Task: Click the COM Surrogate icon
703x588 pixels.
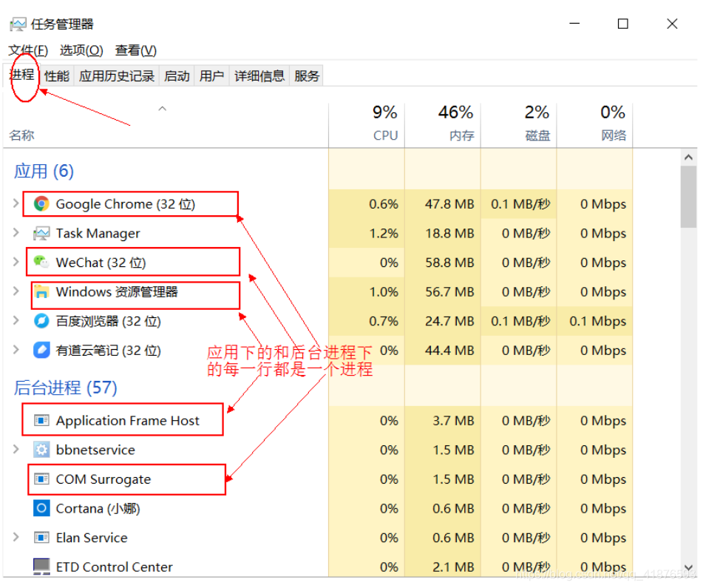Action: (41, 479)
